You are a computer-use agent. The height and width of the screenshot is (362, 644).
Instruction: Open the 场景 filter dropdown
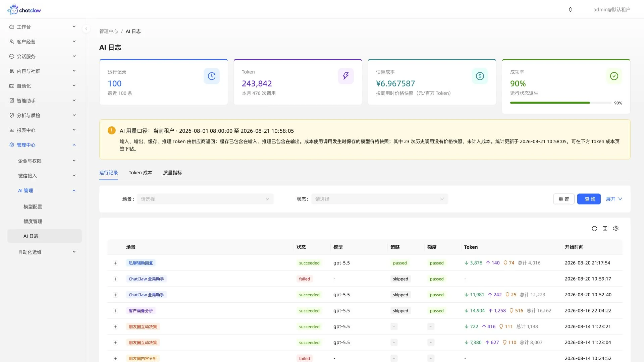click(x=205, y=199)
